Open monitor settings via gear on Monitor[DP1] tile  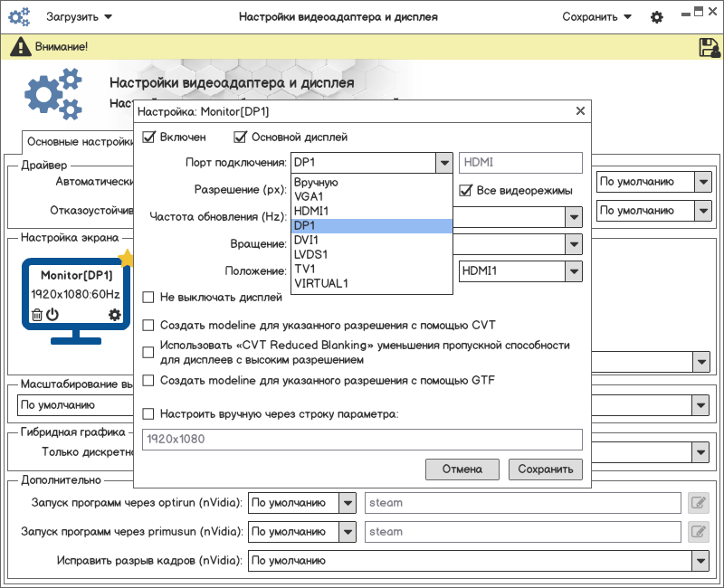(x=114, y=315)
